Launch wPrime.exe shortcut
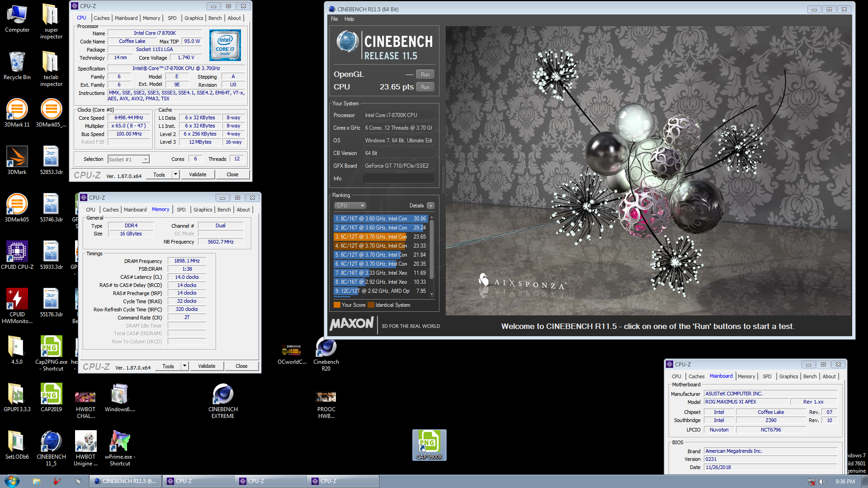Viewport: 868px width, 488px height. coord(120,449)
